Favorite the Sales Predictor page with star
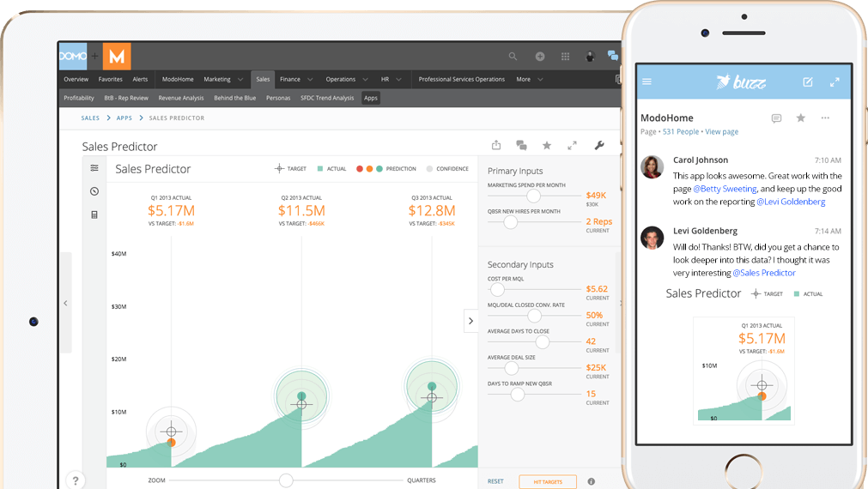This screenshot has width=868, height=489. pos(547,146)
